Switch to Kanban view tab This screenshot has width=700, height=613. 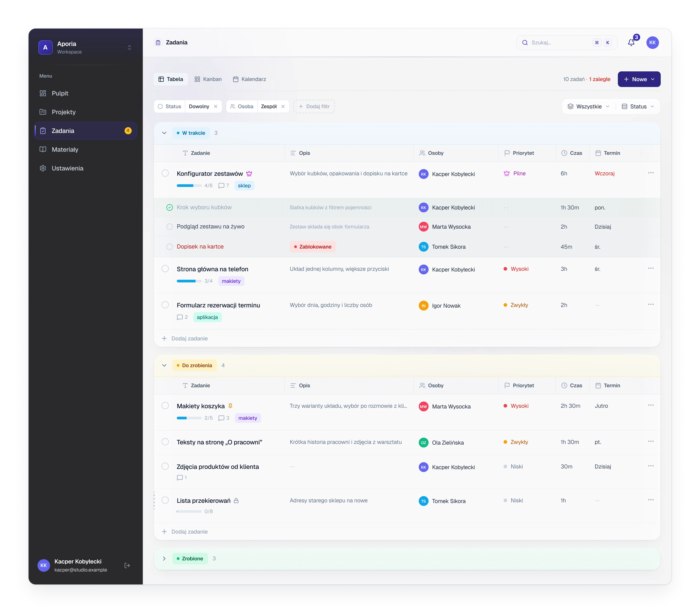pyautogui.click(x=208, y=79)
